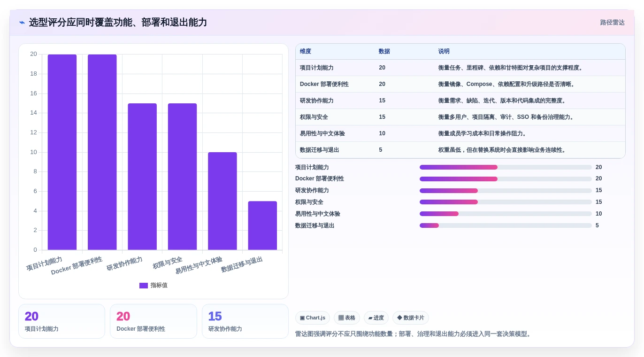Select the 表格 tag chip
644x357 pixels.
click(347, 318)
